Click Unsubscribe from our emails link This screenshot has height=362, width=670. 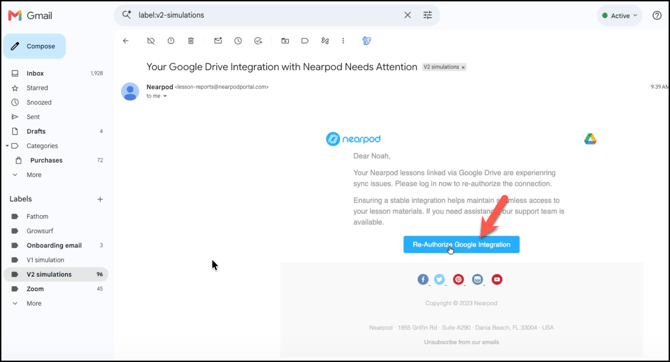tap(461, 342)
